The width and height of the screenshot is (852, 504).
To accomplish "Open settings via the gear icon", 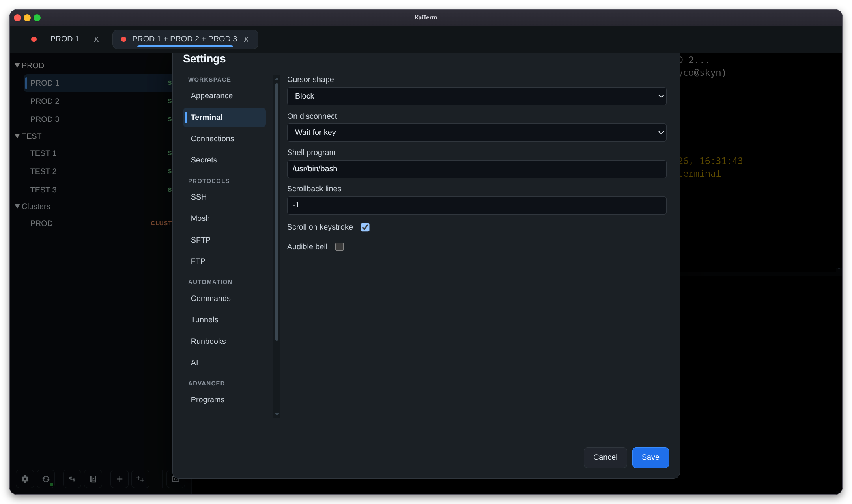I will click(25, 479).
